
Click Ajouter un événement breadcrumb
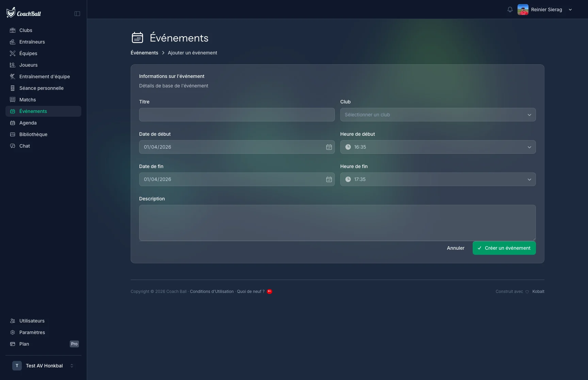pyautogui.click(x=192, y=53)
